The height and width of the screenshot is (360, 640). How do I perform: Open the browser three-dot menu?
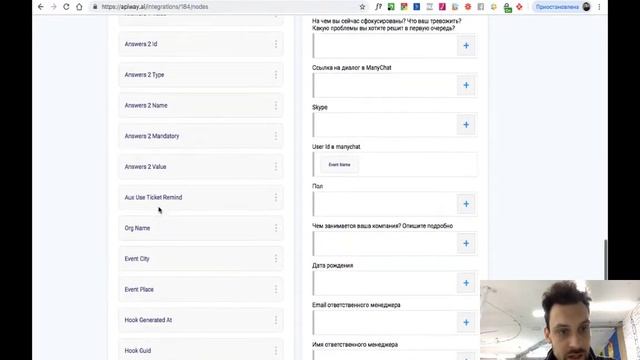point(599,7)
